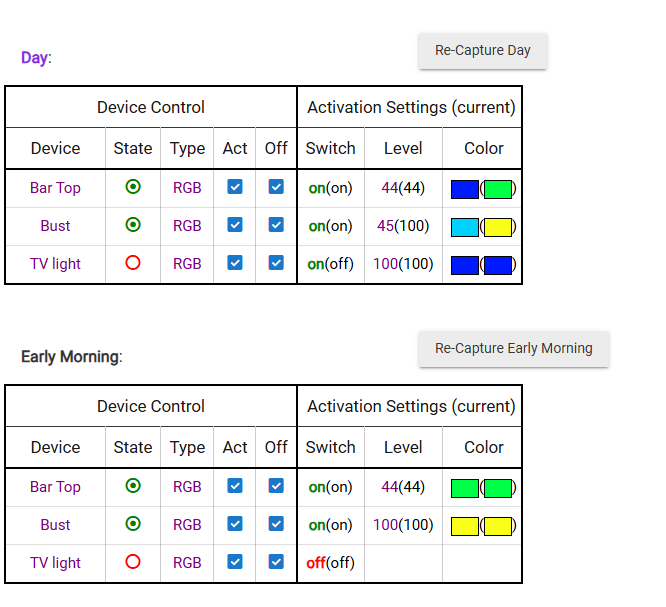
Task: Uncheck Off checkbox for Bust in Day
Action: (x=276, y=225)
